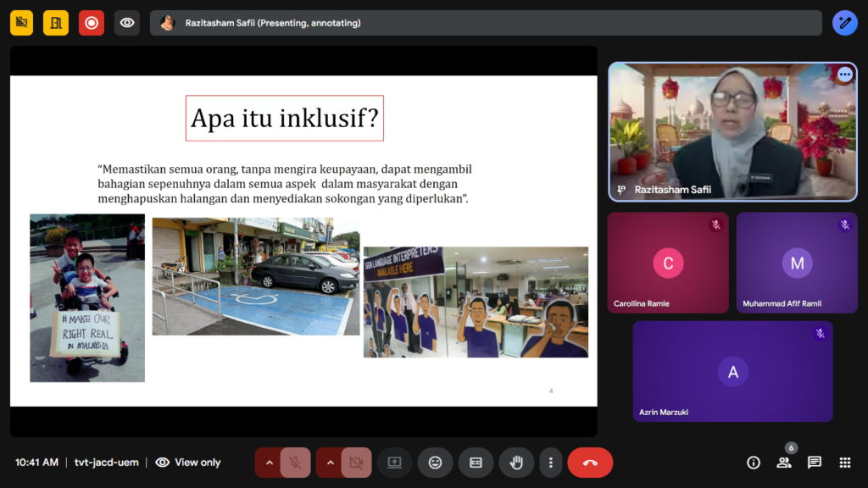Click the View only label
The width and height of the screenshot is (868, 488).
tap(197, 463)
